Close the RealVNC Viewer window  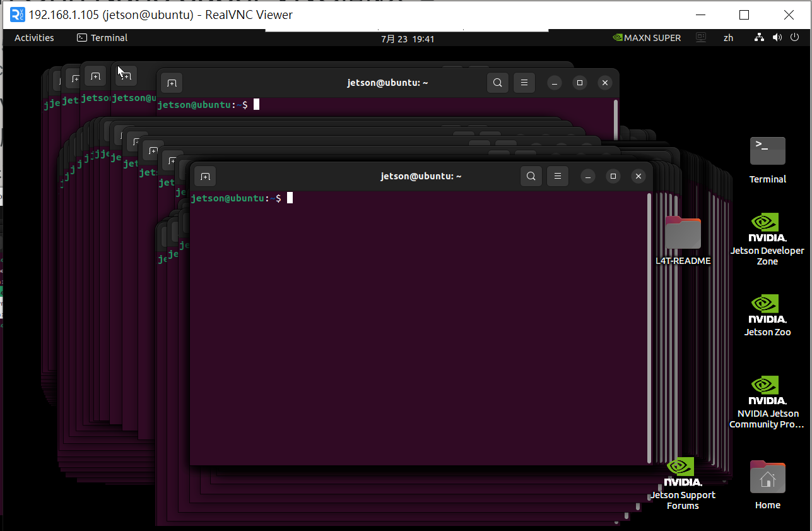point(789,15)
